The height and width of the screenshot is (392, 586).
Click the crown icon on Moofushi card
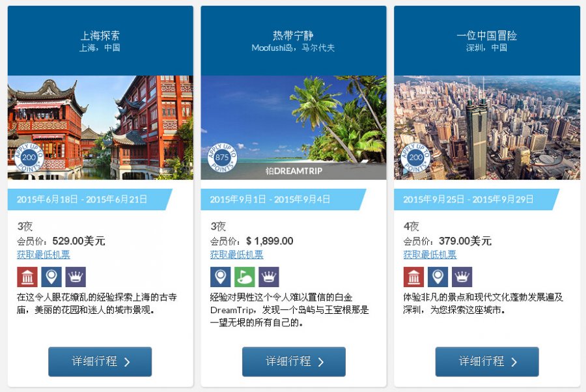[269, 277]
